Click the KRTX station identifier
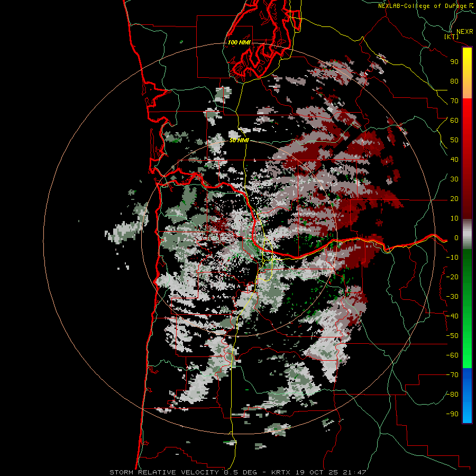 tap(281, 472)
